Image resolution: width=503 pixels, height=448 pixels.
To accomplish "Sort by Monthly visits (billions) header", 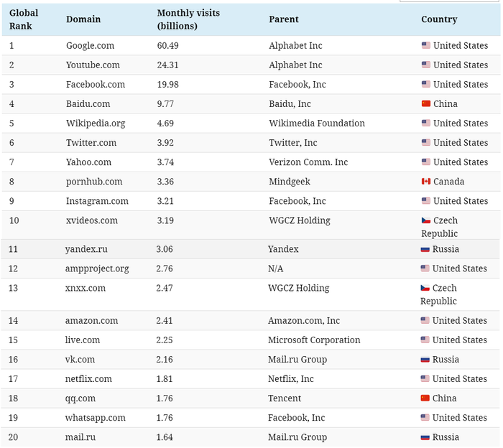I will pyautogui.click(x=188, y=19).
